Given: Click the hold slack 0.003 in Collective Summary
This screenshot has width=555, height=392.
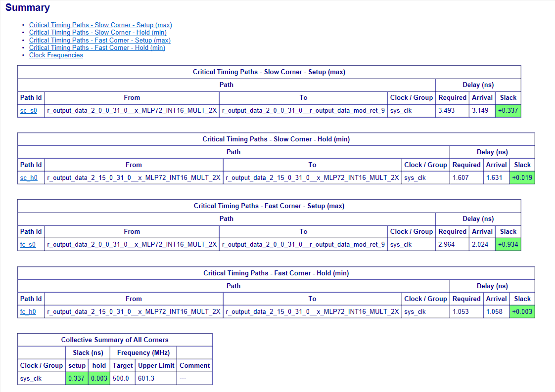Looking at the screenshot, I should coord(99,379).
